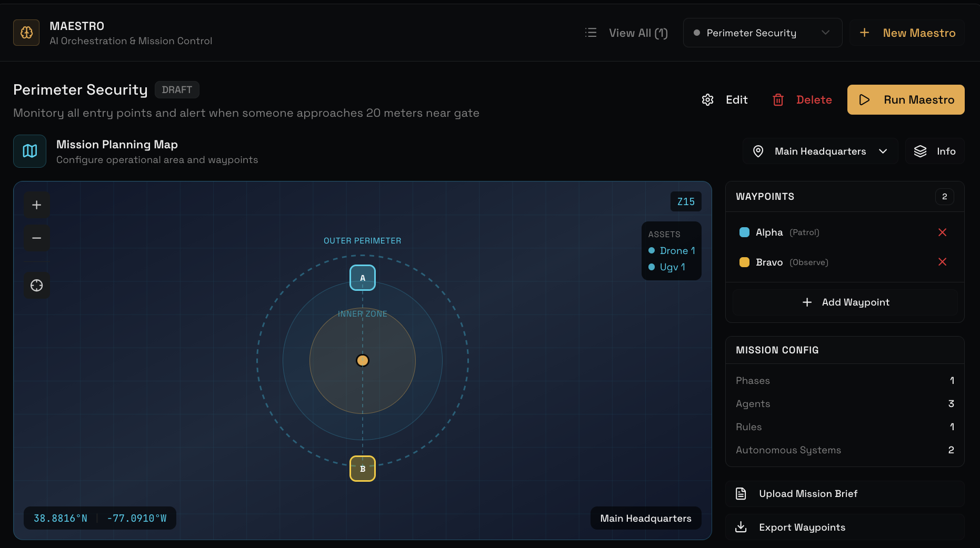Zoom in on the map with plus

coord(37,205)
